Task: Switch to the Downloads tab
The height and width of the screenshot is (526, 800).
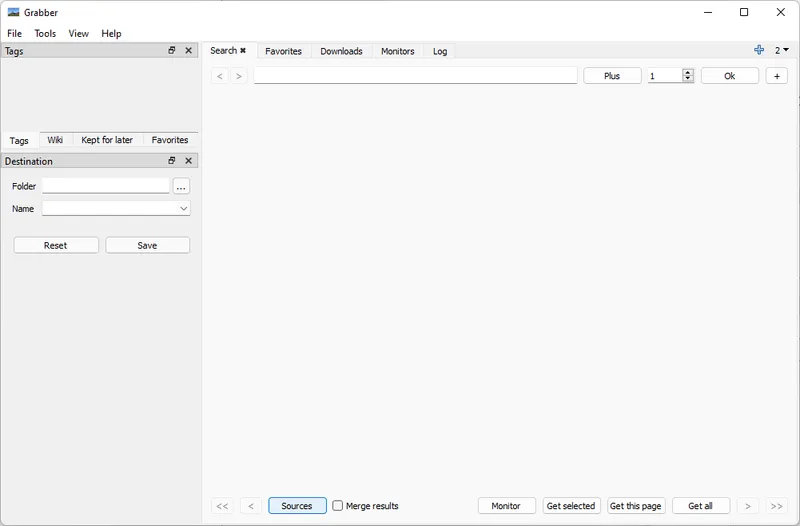Action: click(341, 51)
